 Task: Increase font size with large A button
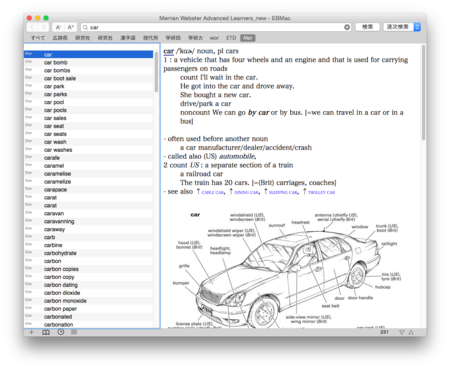70,27
